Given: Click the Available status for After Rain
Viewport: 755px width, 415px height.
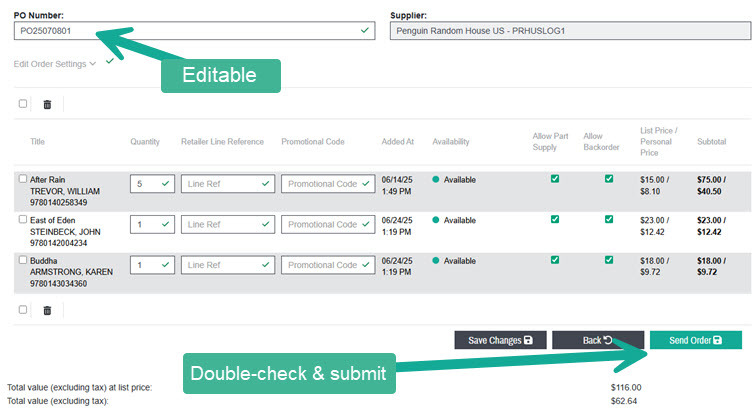Looking at the screenshot, I should coord(454,180).
